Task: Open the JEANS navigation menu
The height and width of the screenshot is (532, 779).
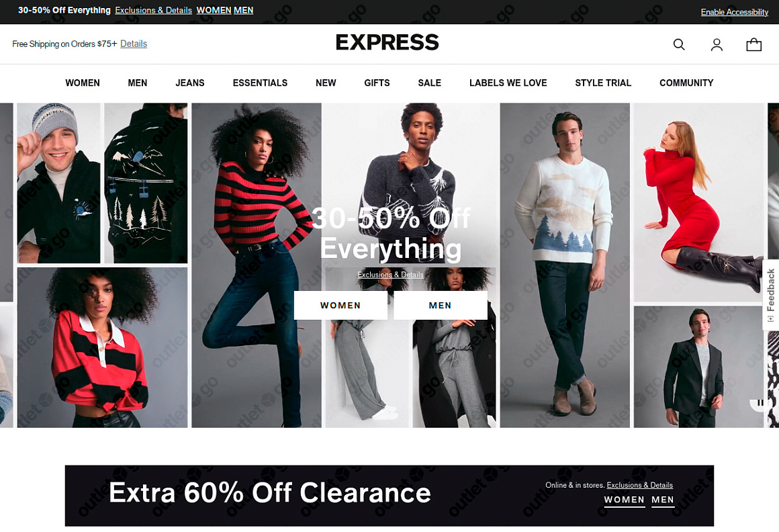Action: (190, 83)
